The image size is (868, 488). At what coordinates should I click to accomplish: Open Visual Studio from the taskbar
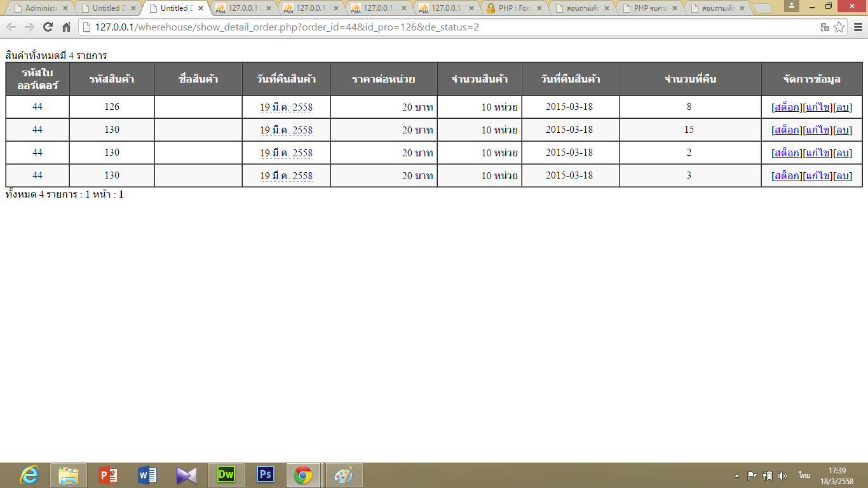pyautogui.click(x=187, y=475)
